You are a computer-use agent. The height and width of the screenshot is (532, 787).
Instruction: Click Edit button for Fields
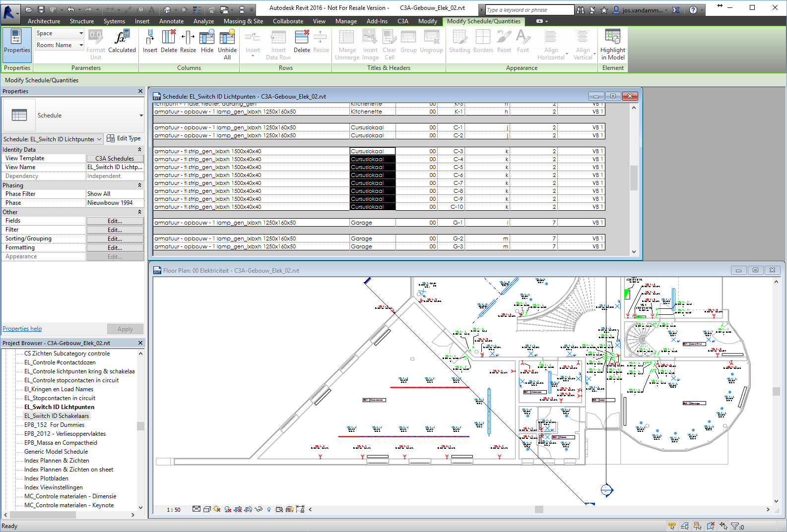point(115,221)
